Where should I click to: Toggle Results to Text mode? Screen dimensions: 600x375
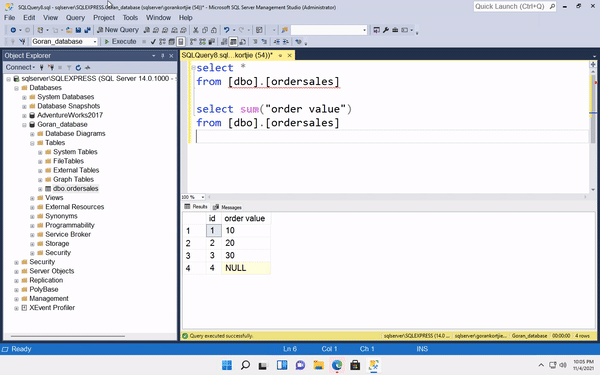[x=224, y=41]
